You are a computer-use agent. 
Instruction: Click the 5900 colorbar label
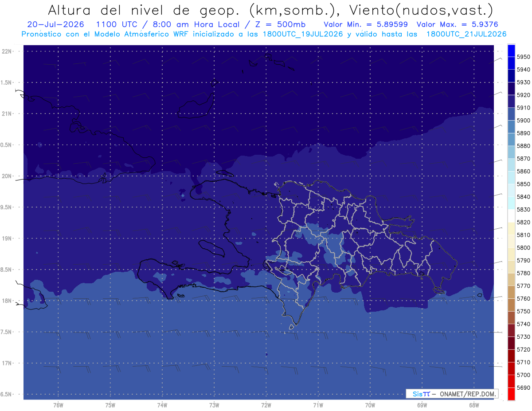pos(524,121)
